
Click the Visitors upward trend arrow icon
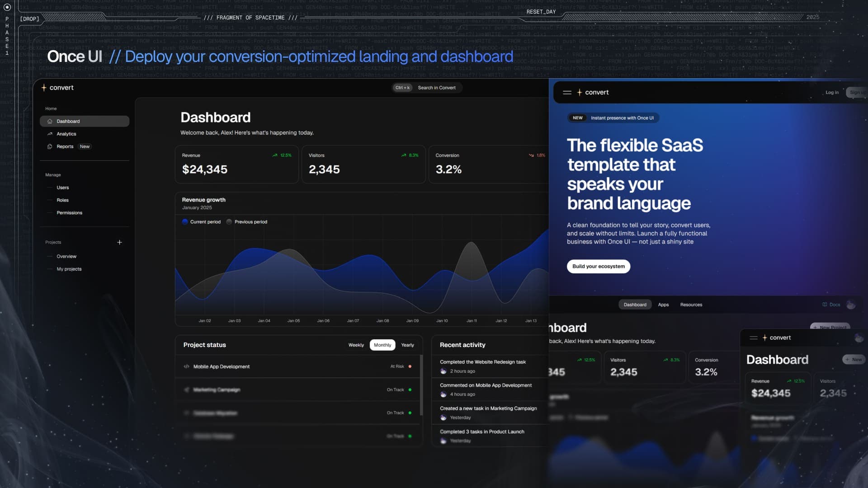tap(404, 155)
